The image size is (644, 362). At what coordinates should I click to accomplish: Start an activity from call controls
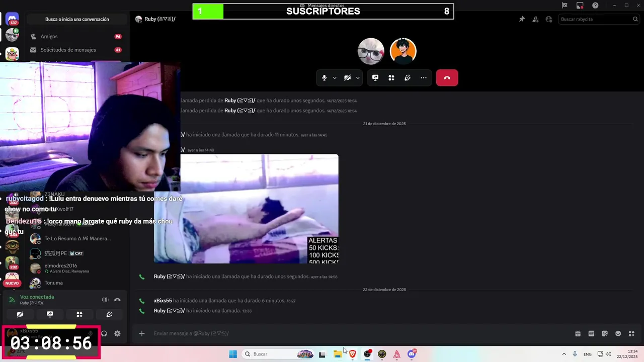click(x=391, y=78)
